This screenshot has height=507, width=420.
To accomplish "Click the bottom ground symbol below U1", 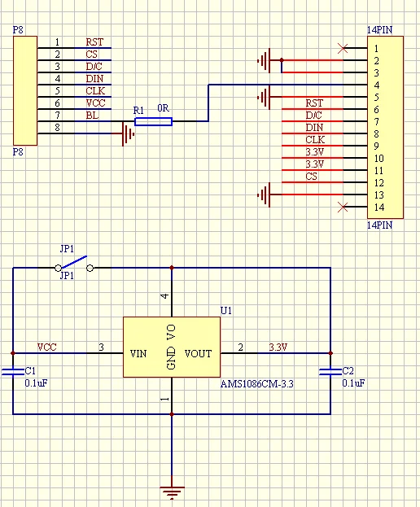I will [x=172, y=493].
